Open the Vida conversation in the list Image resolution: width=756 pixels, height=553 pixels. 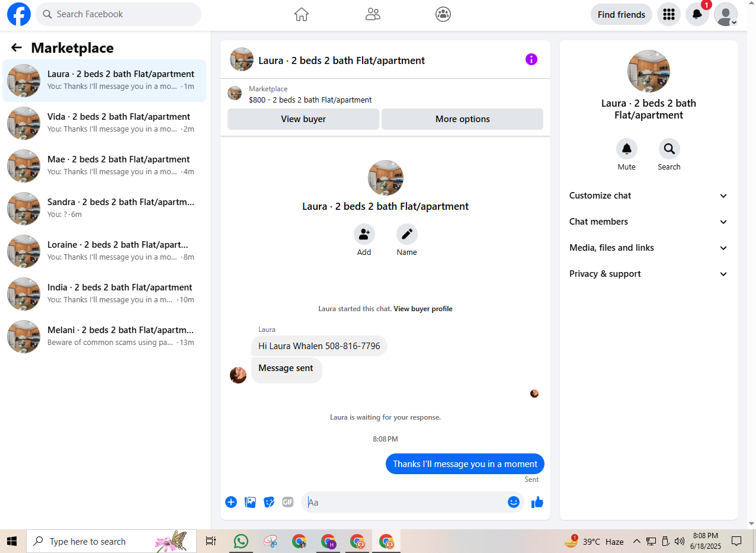coord(104,123)
